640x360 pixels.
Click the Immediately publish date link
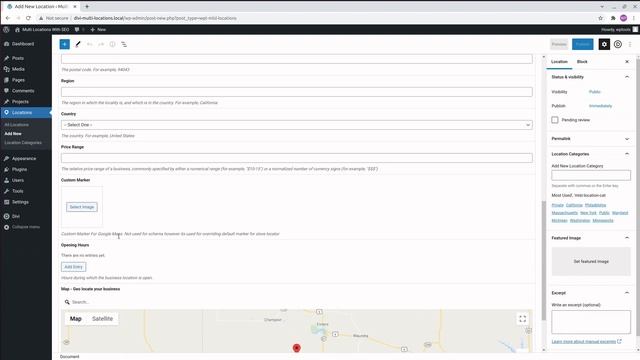pyautogui.click(x=600, y=106)
